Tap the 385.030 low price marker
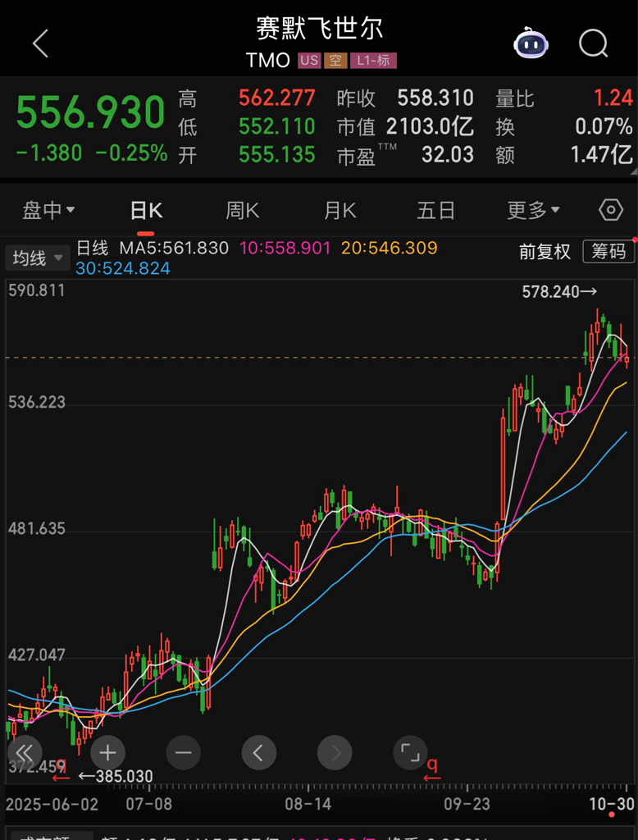 point(116,776)
